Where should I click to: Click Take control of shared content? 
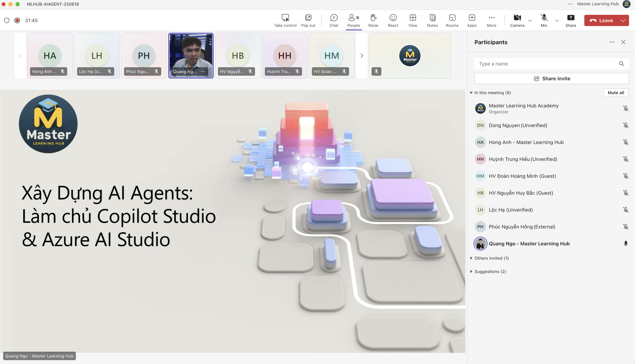285,20
